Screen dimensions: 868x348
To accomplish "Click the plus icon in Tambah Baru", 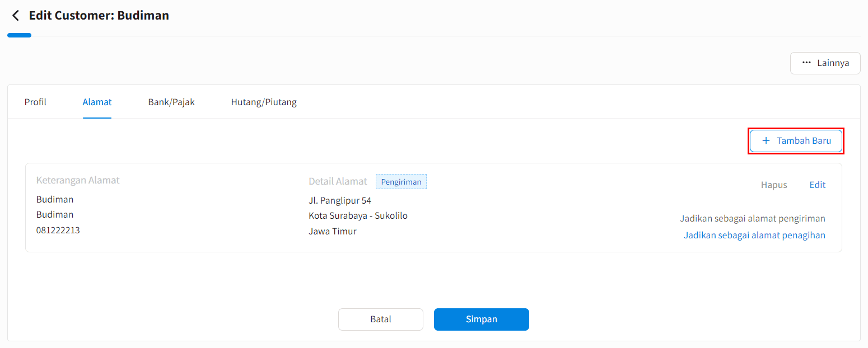I will pos(766,141).
